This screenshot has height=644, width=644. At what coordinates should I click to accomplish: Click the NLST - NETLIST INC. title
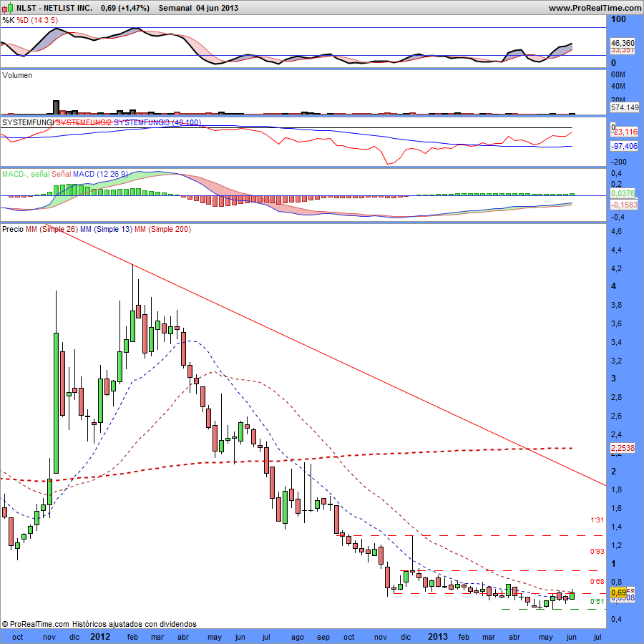[x=54, y=8]
